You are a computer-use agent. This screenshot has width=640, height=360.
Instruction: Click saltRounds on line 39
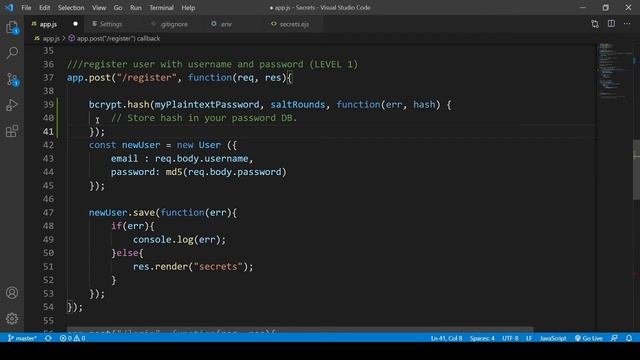(x=298, y=104)
